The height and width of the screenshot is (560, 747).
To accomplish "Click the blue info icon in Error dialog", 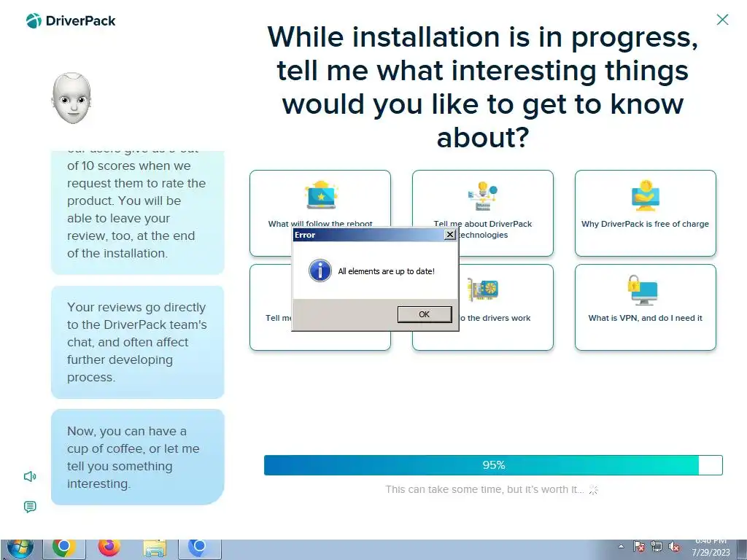I will pos(320,271).
